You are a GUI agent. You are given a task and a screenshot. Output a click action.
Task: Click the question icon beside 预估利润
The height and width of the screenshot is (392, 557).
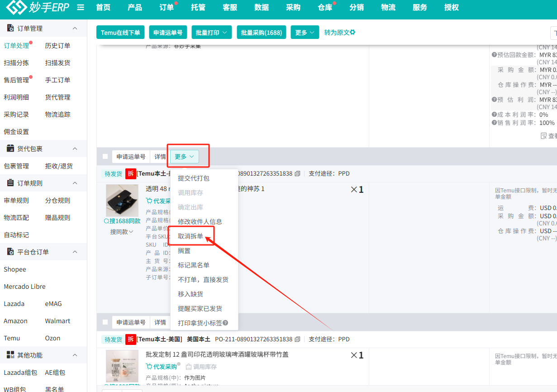[x=495, y=100]
